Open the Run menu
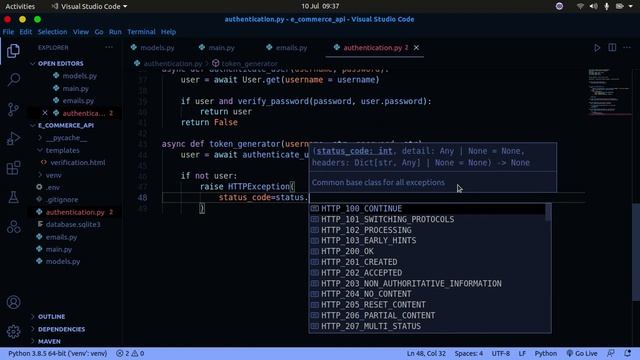 [x=115, y=32]
